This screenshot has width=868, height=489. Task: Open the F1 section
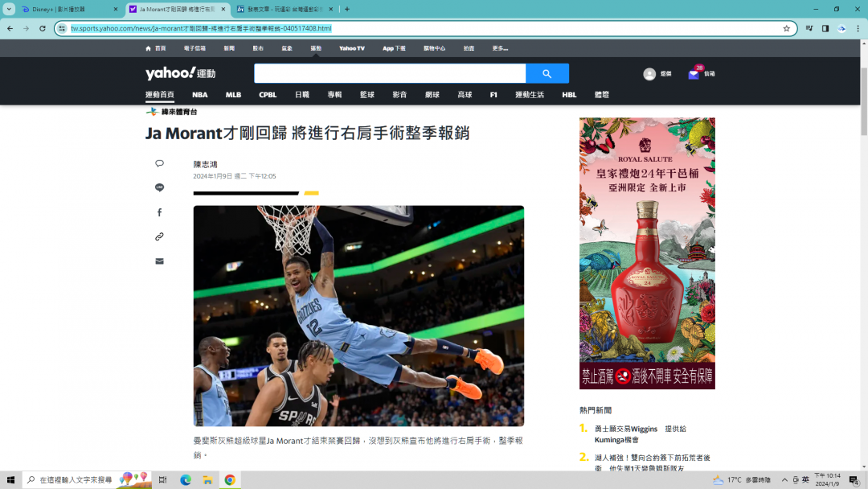[493, 95]
